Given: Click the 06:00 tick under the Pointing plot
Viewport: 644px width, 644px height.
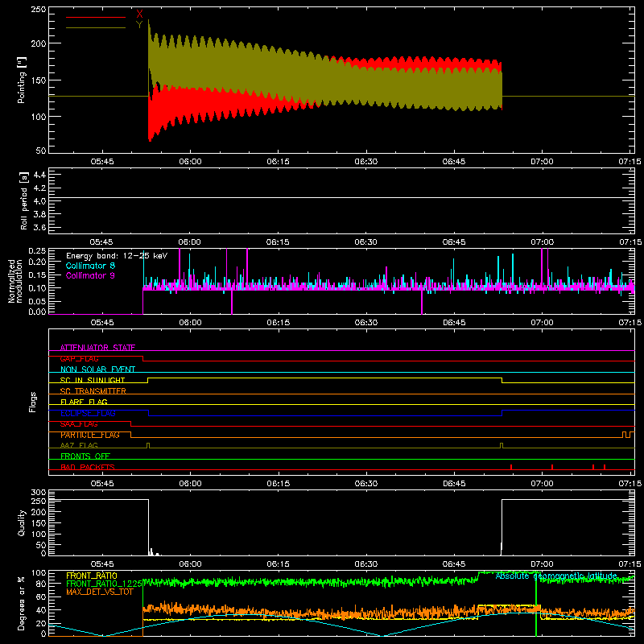Looking at the screenshot, I should [x=190, y=162].
